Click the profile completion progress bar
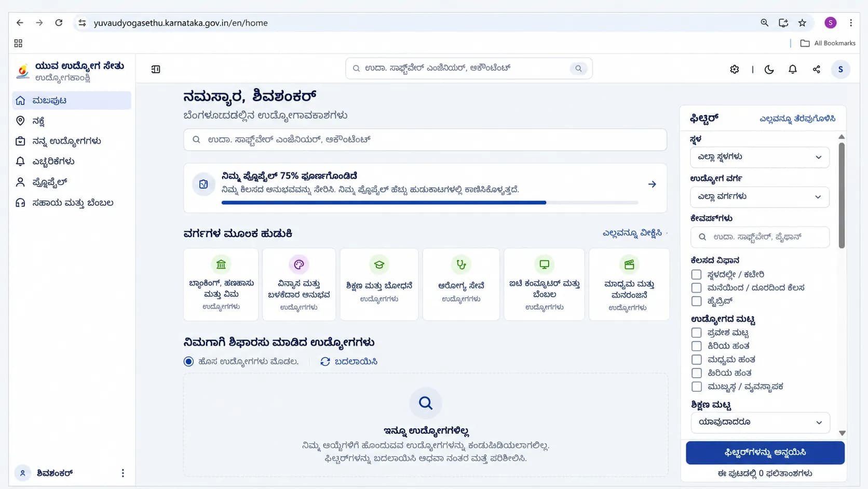 (429, 203)
